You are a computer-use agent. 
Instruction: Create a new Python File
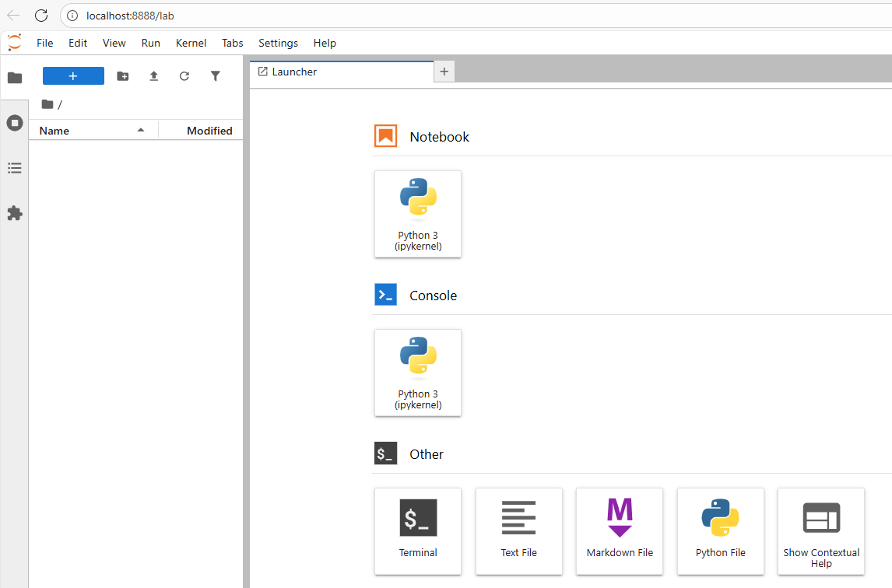click(x=721, y=531)
